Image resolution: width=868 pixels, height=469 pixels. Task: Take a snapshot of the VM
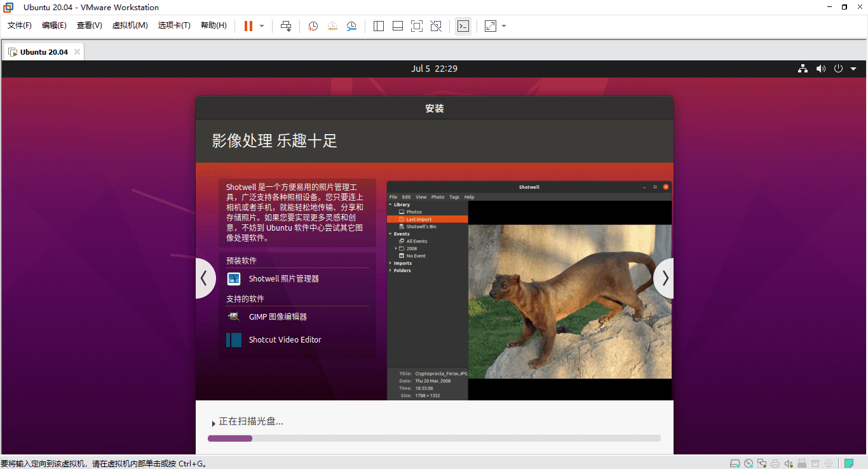(x=313, y=26)
